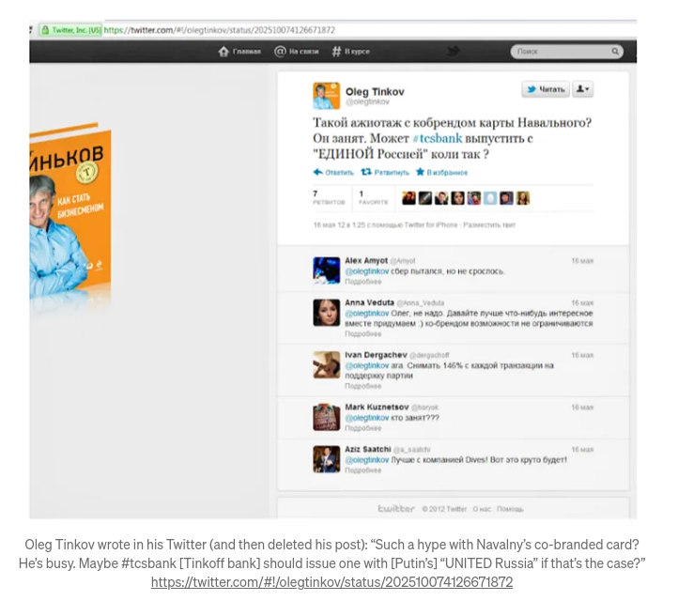This screenshot has width=678, height=616.
Task: Click the 7 retweets counter
Action: click(x=329, y=197)
